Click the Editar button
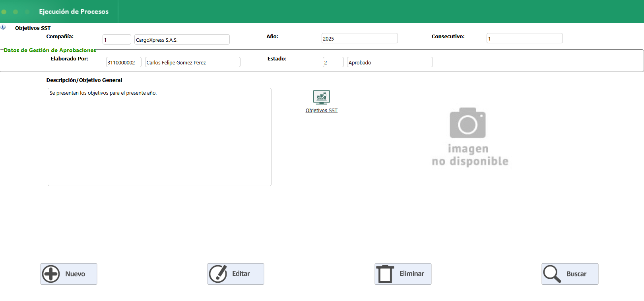The image size is (644, 301). pos(236,274)
